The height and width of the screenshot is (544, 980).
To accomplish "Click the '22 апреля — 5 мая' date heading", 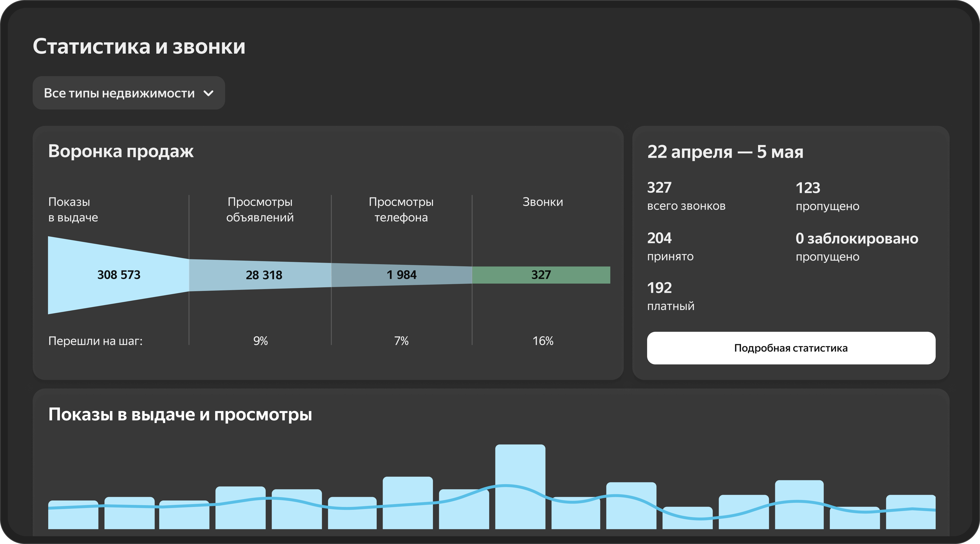I will click(x=725, y=152).
